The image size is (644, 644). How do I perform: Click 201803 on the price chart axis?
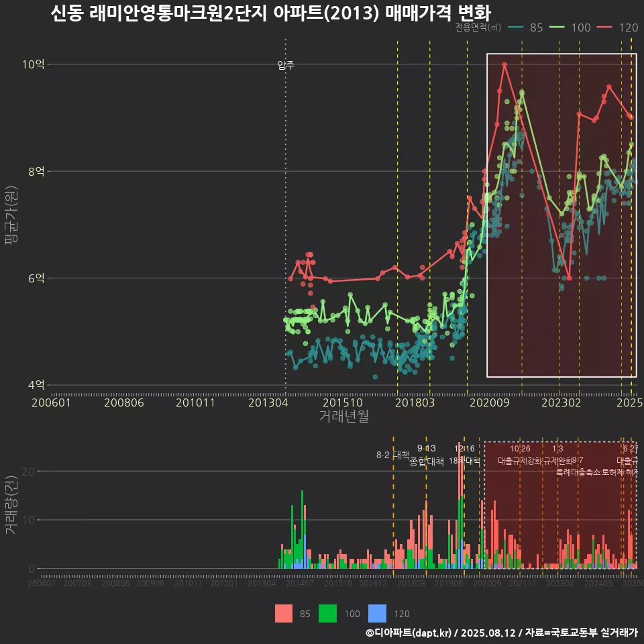[415, 402]
